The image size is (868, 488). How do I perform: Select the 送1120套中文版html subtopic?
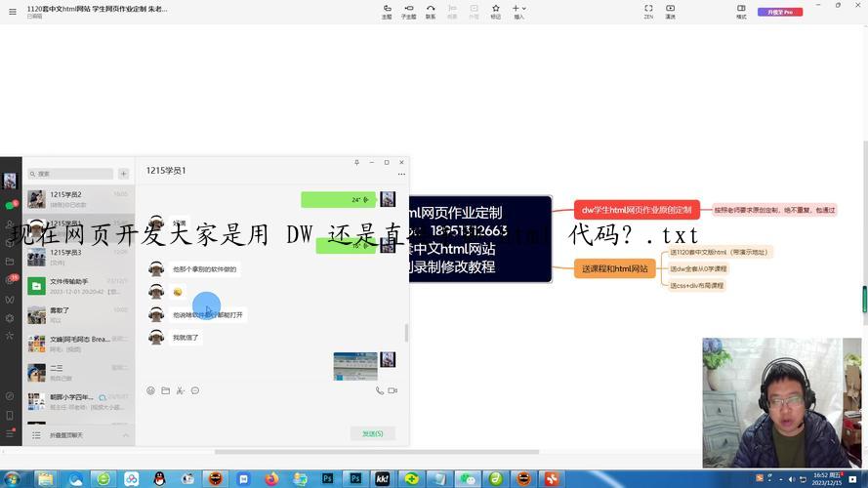click(719, 252)
